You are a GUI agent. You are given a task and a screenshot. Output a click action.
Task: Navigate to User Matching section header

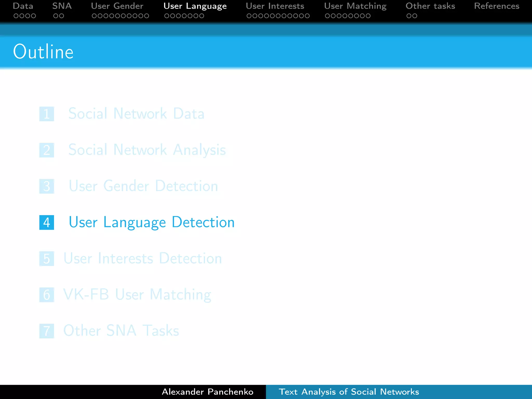click(355, 6)
